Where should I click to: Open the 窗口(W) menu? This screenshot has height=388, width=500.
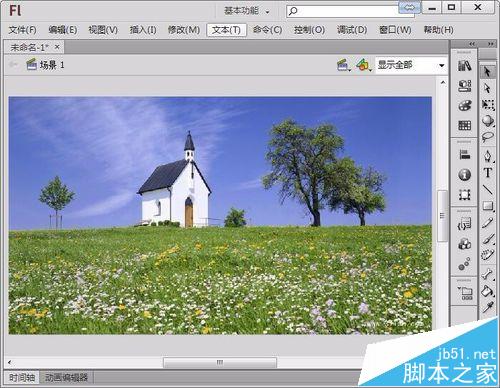[x=395, y=30]
